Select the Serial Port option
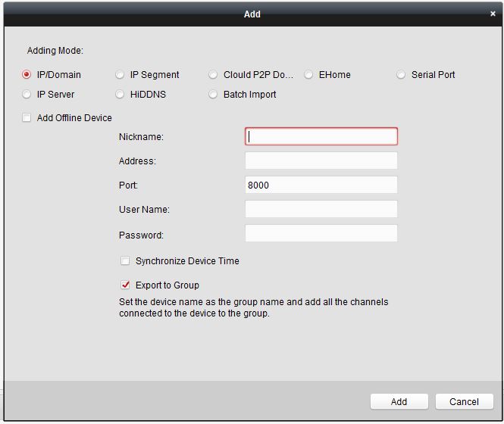The width and height of the screenshot is (504, 424). click(x=402, y=75)
